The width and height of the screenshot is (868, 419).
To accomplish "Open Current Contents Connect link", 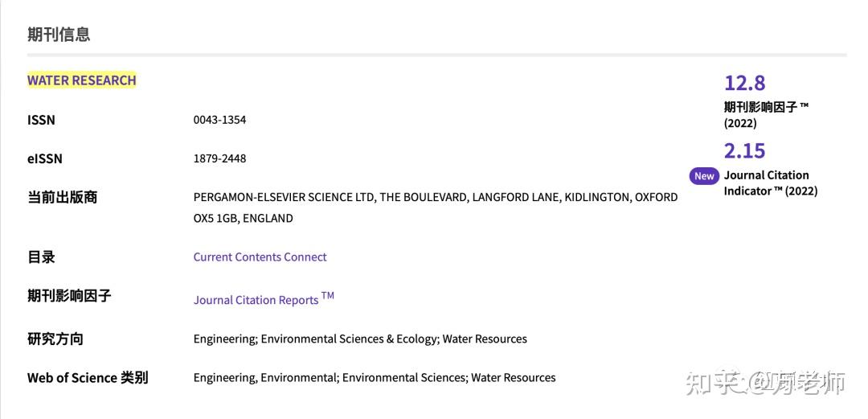I will [x=260, y=257].
